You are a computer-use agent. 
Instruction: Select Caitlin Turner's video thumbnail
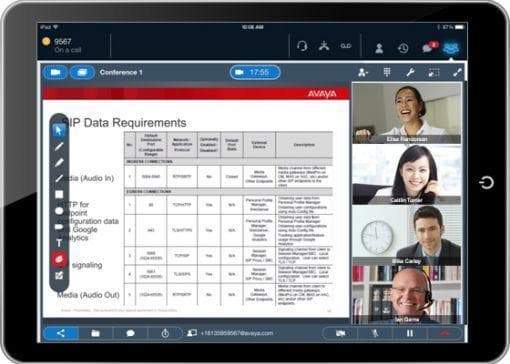click(407, 174)
